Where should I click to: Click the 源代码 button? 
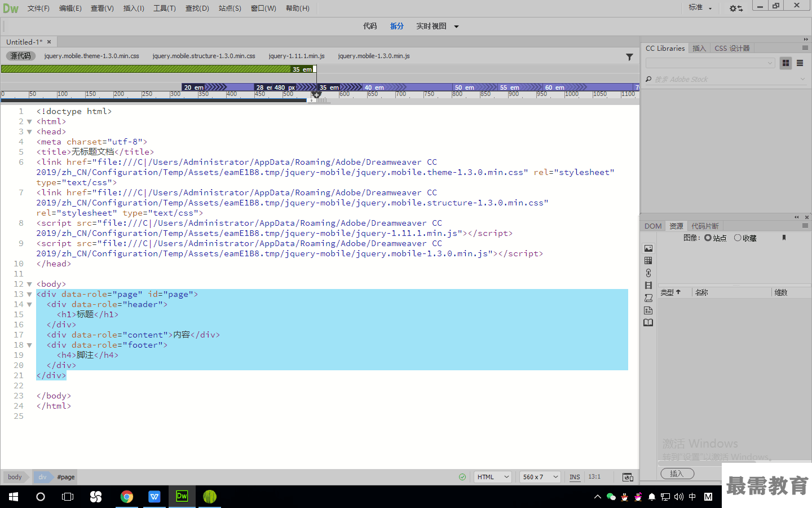[x=20, y=56]
